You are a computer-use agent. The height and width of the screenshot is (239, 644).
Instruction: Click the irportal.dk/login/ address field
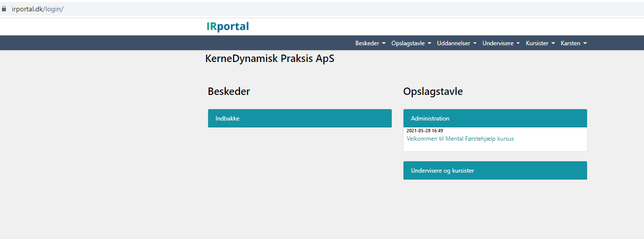38,9
